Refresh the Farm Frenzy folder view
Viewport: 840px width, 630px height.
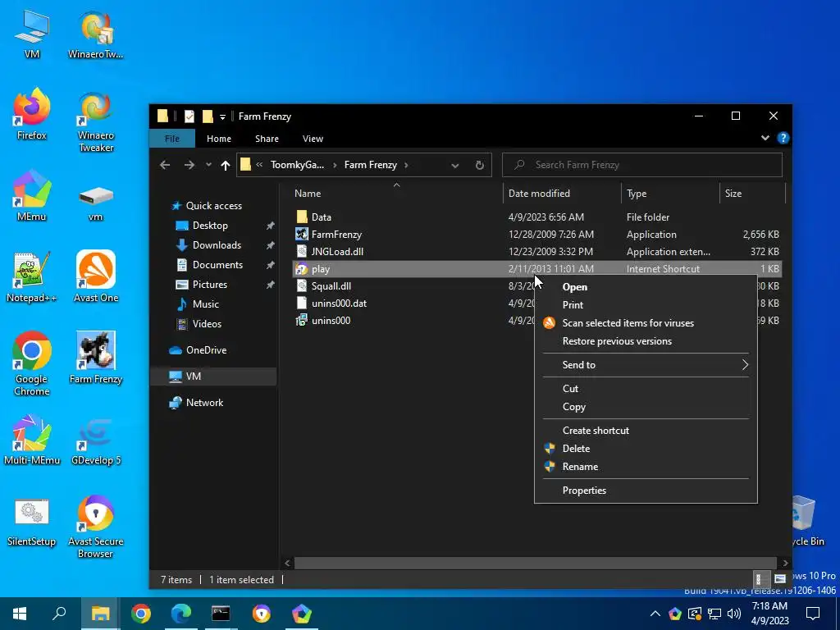pyautogui.click(x=479, y=165)
